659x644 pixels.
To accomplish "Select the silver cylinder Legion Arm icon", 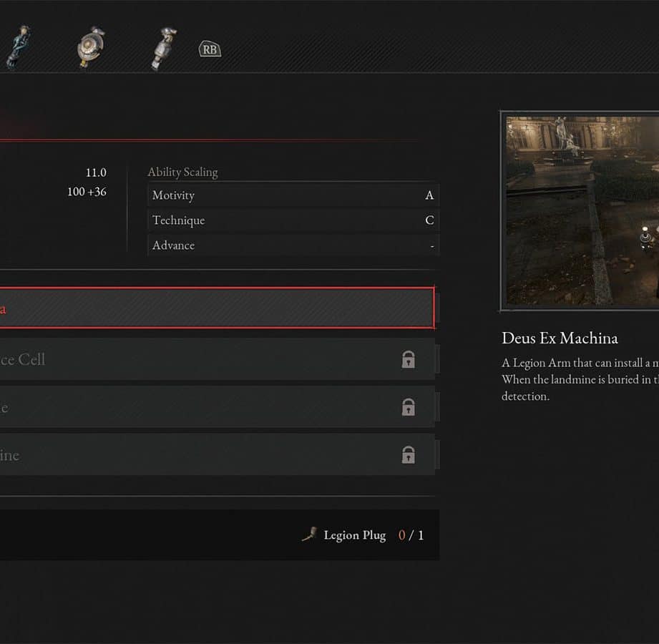I will [x=164, y=48].
